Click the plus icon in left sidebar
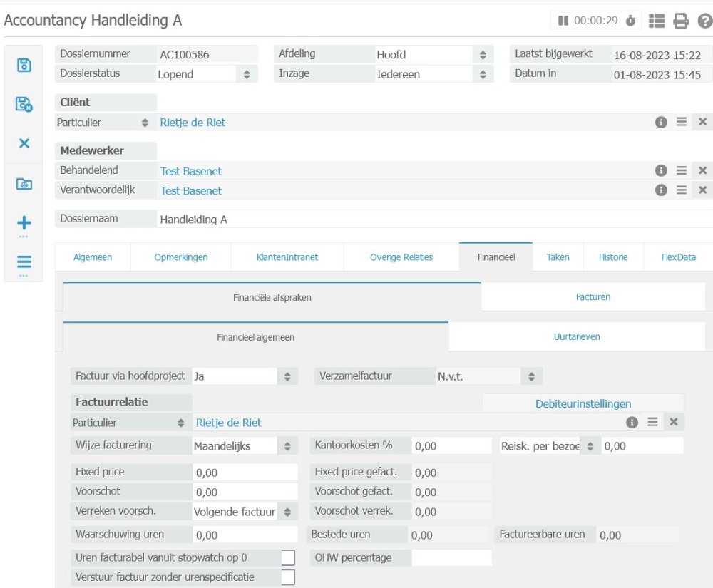713x588 pixels. tap(24, 223)
